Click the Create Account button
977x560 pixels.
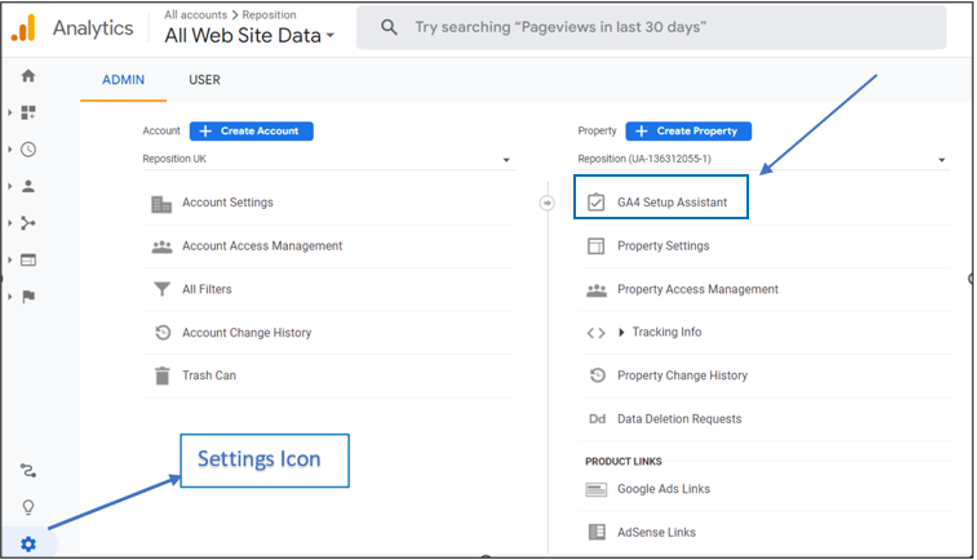[x=251, y=131]
